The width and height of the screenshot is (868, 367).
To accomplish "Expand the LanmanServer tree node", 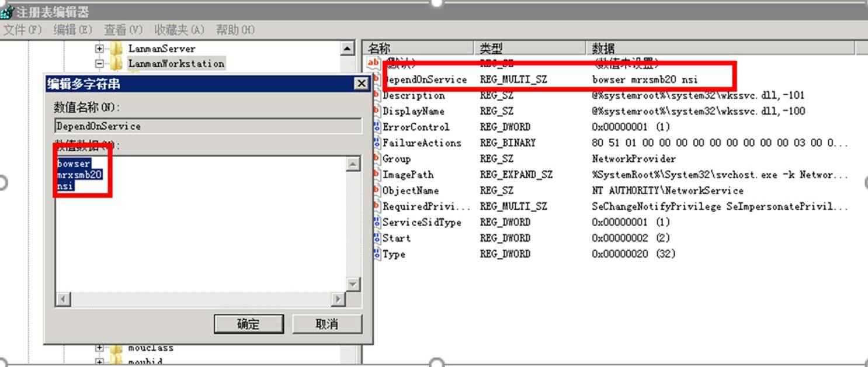I will [99, 49].
